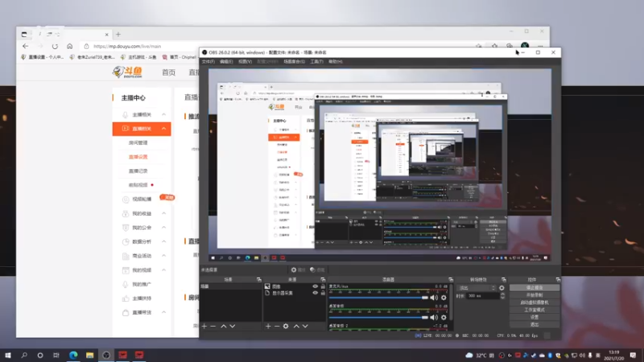Open source properties gear in Sources toolbar
Image resolution: width=644 pixels, height=362 pixels.
286,326
